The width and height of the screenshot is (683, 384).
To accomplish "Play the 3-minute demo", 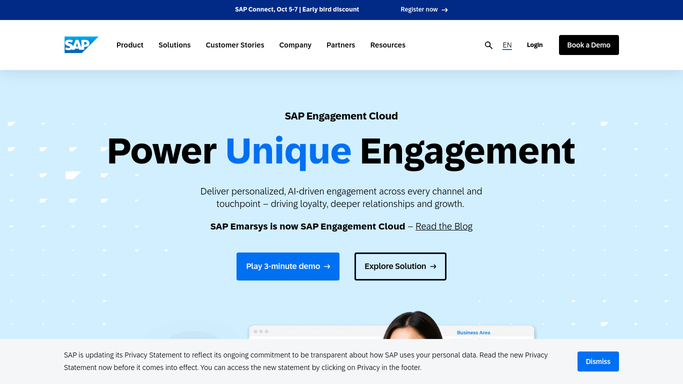I will [x=288, y=266].
